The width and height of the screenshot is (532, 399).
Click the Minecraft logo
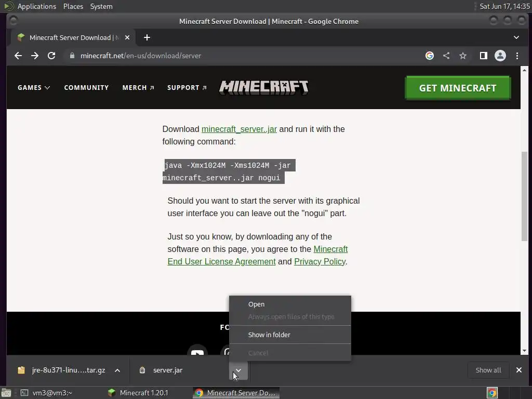pos(264,87)
